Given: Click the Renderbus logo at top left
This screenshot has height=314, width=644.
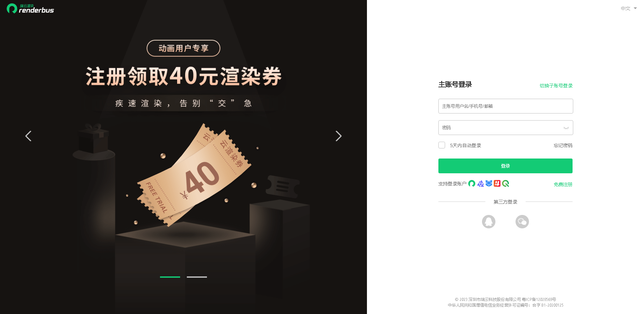Looking at the screenshot, I should coord(30,8).
